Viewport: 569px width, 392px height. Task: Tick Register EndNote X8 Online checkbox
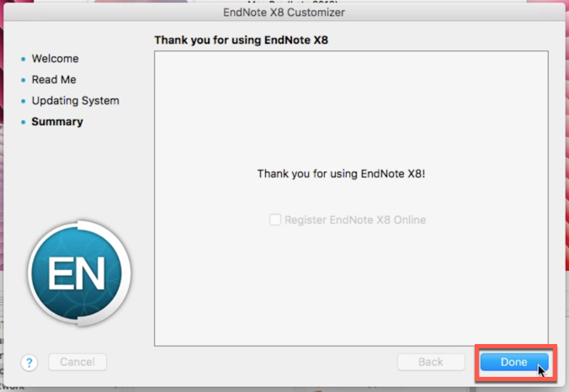[x=275, y=220]
